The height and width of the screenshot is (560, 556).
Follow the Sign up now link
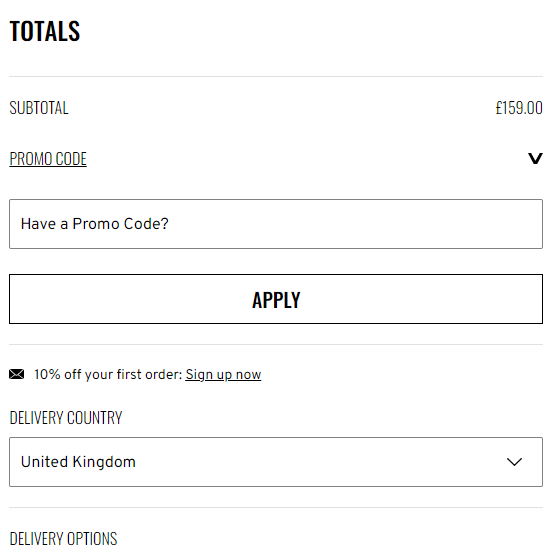coord(223,375)
